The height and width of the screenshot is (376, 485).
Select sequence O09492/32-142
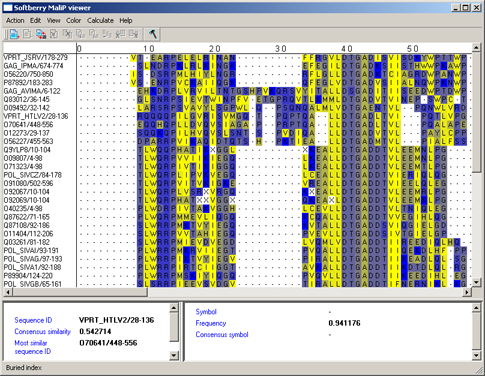(x=27, y=108)
